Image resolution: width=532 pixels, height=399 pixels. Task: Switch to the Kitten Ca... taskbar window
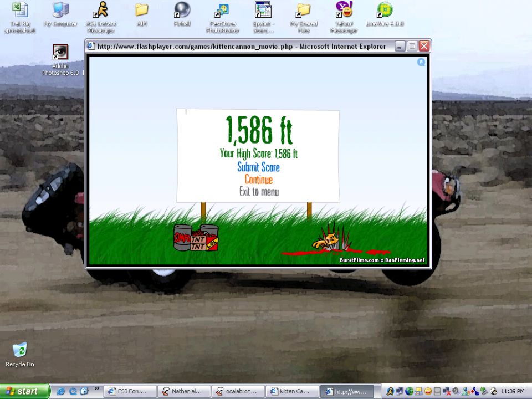(x=293, y=391)
